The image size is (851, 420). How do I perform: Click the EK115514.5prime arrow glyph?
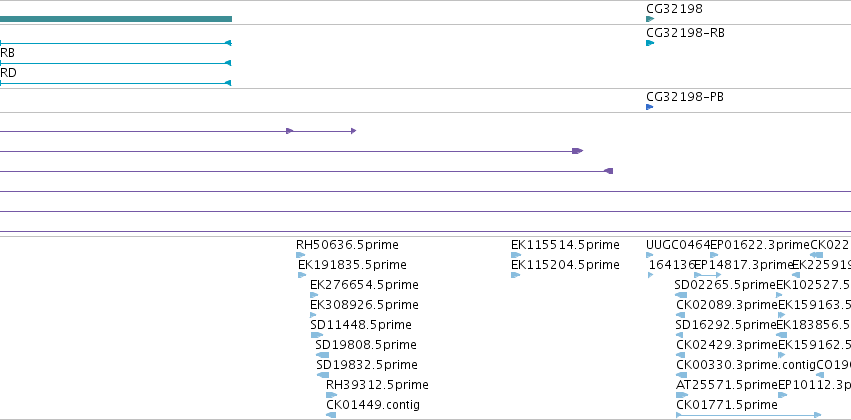tap(516, 255)
